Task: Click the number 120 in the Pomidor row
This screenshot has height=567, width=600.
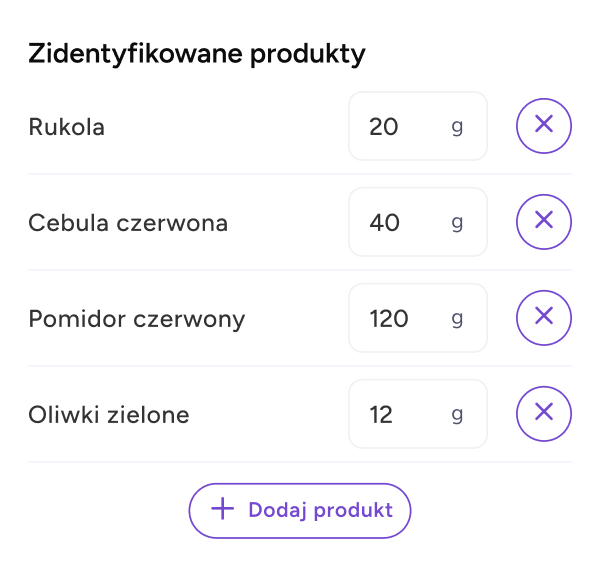Action: coord(389,319)
